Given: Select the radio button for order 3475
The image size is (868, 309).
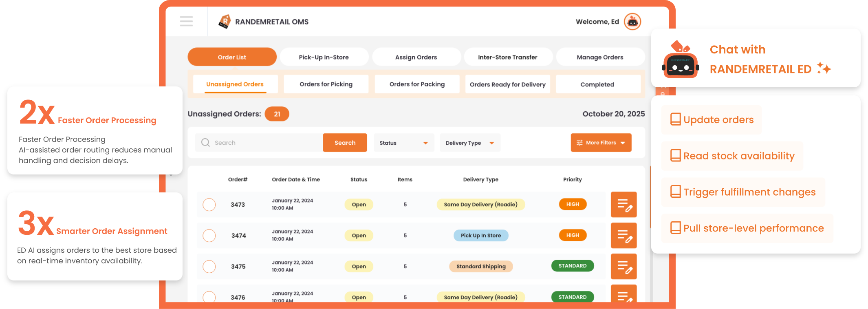Looking at the screenshot, I should [209, 267].
